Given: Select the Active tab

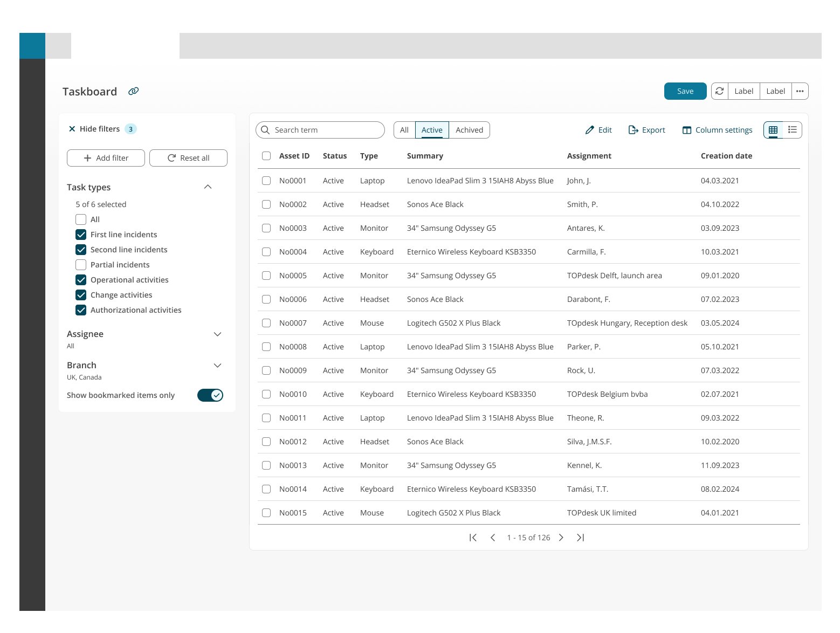Looking at the screenshot, I should 432,130.
